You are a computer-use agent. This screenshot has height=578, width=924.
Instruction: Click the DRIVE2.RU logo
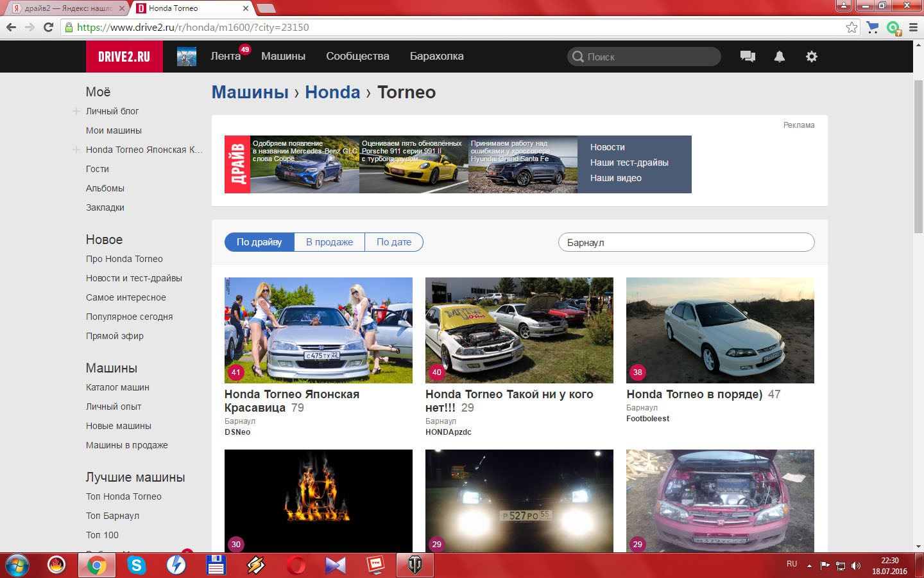[124, 57]
